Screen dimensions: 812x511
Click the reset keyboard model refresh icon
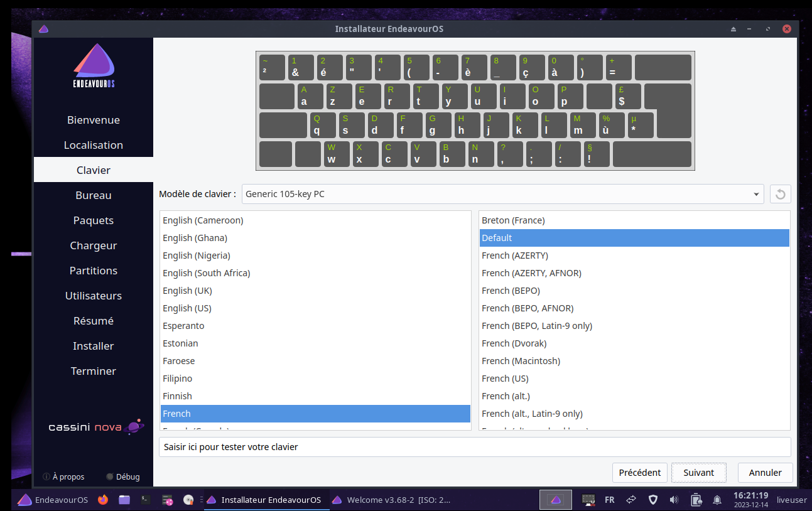[780, 194]
